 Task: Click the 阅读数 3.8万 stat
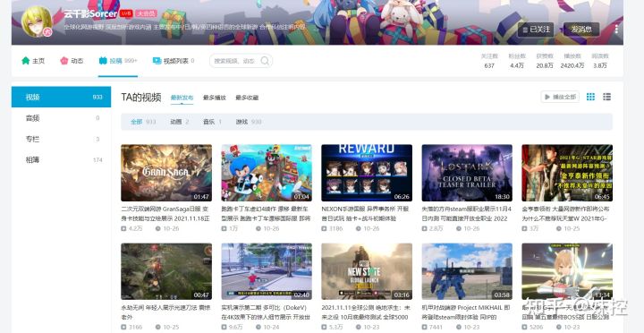click(600, 61)
